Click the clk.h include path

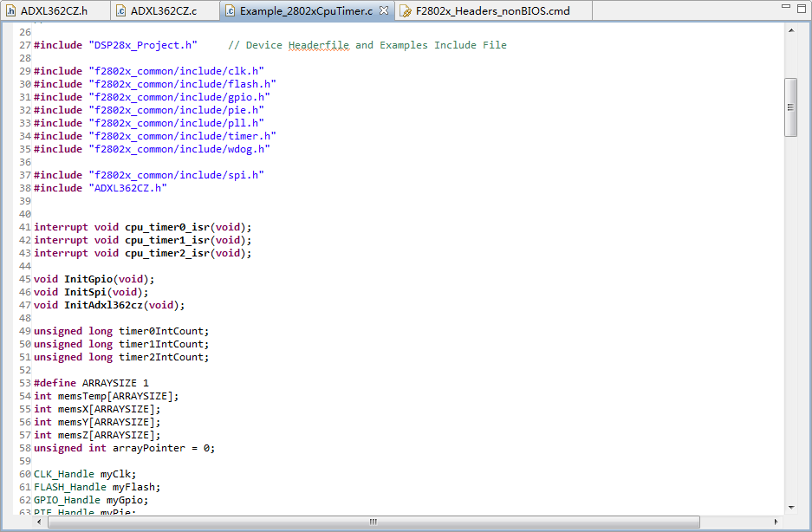pyautogui.click(x=176, y=71)
